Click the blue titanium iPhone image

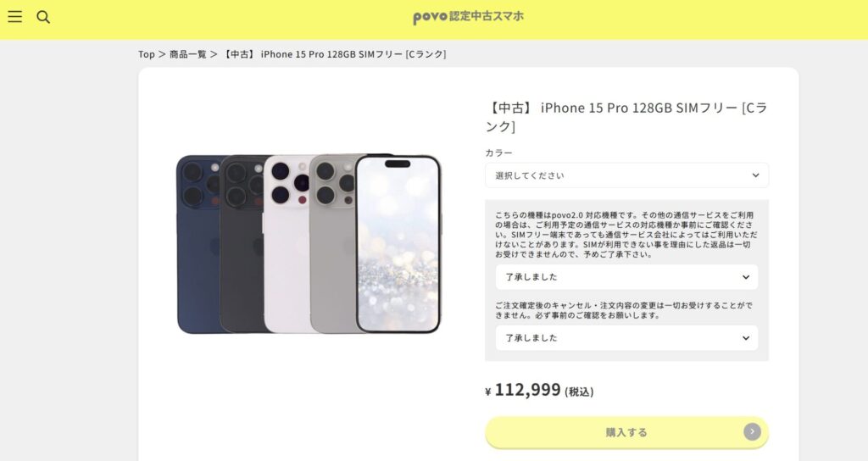(x=199, y=244)
